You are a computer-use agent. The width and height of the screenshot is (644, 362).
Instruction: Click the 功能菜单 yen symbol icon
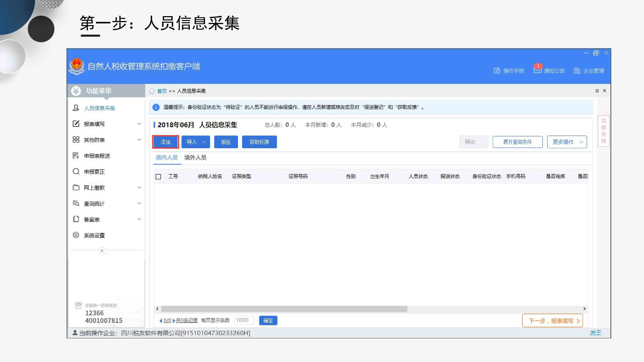coord(76,91)
